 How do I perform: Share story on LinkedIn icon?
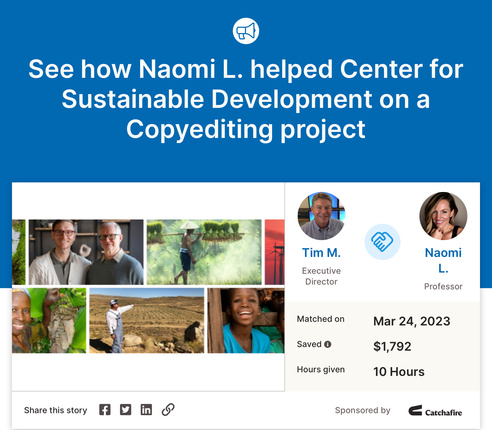point(146,410)
